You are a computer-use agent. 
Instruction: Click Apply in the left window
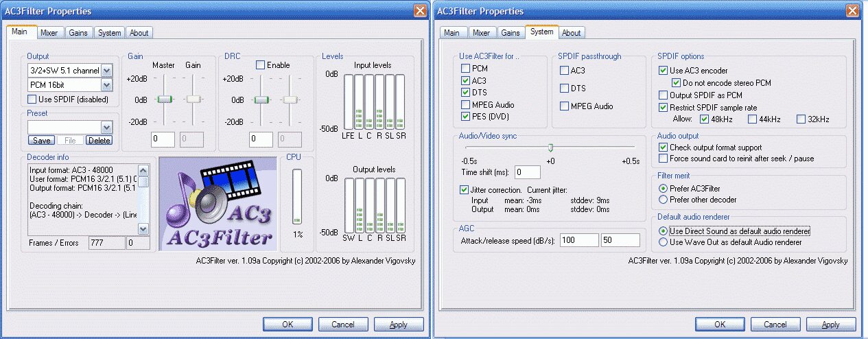pyautogui.click(x=399, y=325)
